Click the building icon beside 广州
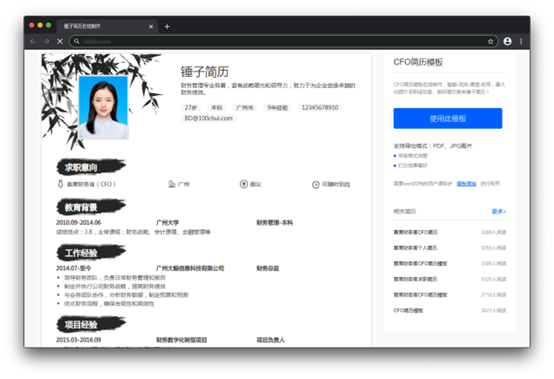The image size is (554, 379). tap(172, 184)
